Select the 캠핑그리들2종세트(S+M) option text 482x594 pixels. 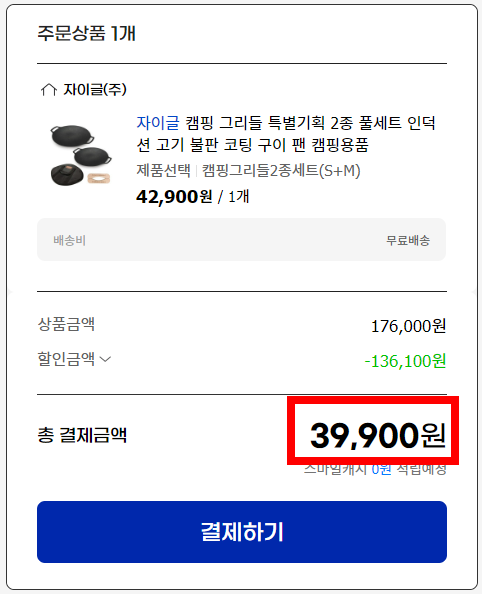pos(281,170)
